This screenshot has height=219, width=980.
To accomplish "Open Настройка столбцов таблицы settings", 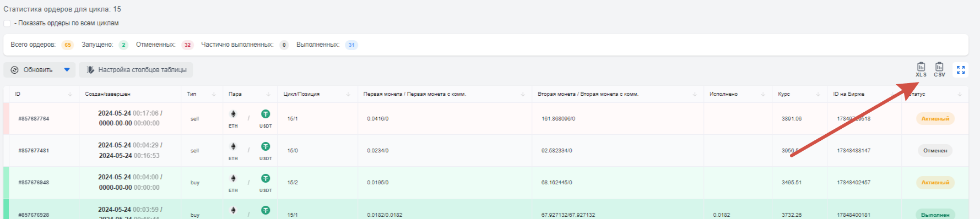I will coord(136,70).
